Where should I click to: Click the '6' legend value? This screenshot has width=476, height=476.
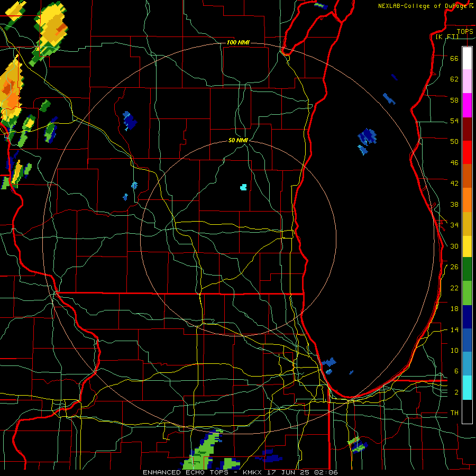click(456, 371)
